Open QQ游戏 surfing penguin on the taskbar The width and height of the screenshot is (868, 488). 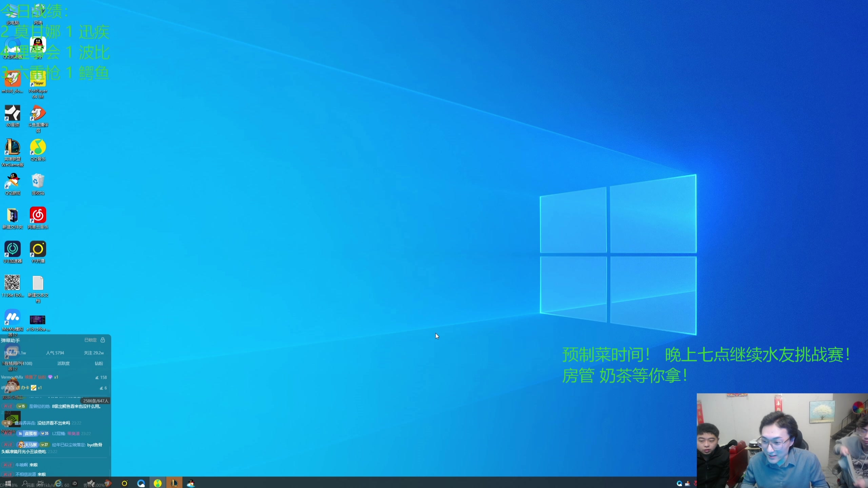coord(191,483)
